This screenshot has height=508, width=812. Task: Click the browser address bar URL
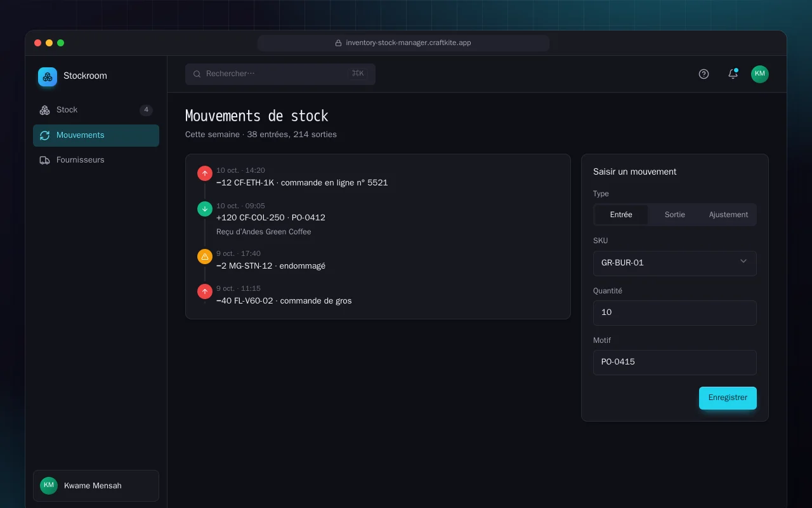[409, 43]
